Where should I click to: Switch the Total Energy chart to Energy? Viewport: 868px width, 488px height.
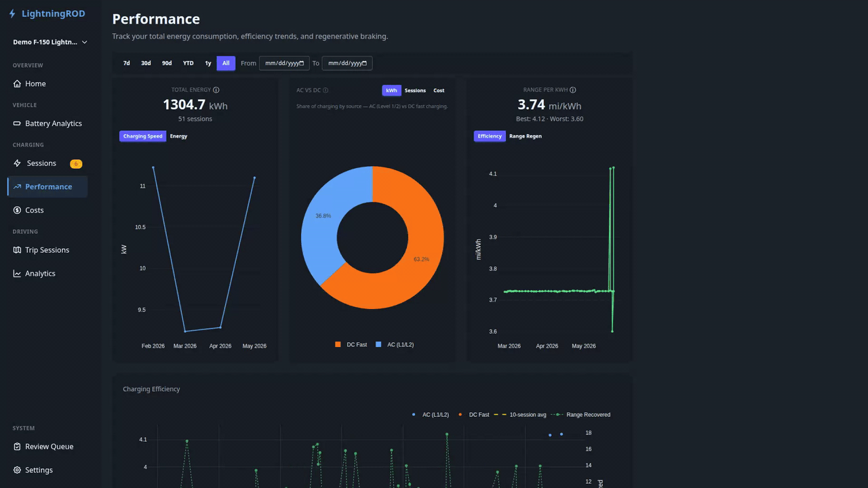[x=178, y=136]
